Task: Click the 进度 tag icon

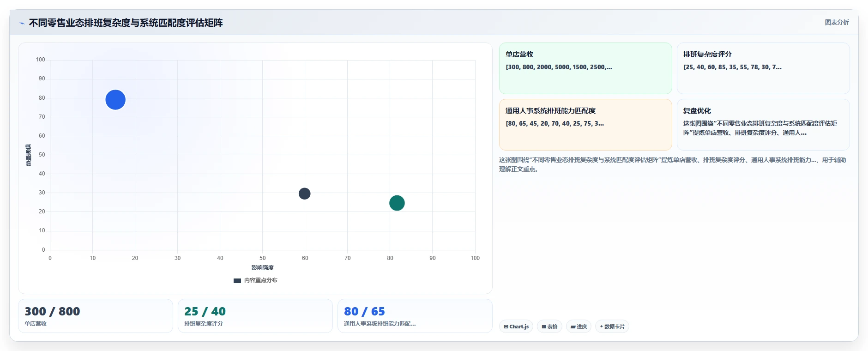Action: [x=573, y=327]
